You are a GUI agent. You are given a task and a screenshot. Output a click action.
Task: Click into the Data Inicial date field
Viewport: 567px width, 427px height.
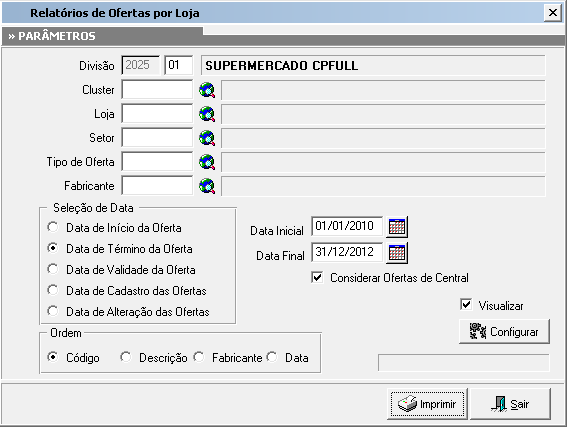[346, 226]
